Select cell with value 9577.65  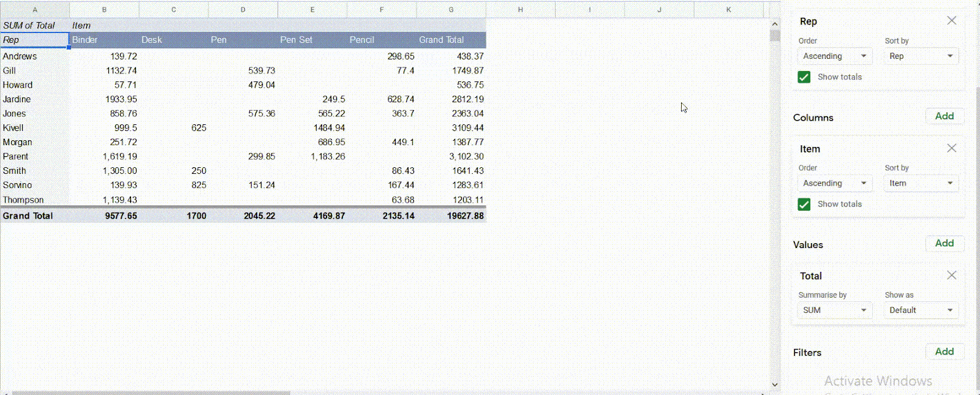(104, 216)
